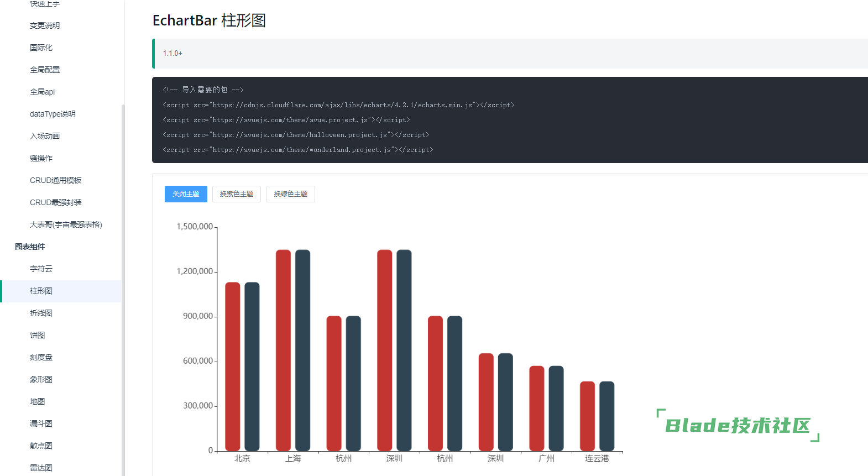Click the red bar for 北京

(233, 367)
